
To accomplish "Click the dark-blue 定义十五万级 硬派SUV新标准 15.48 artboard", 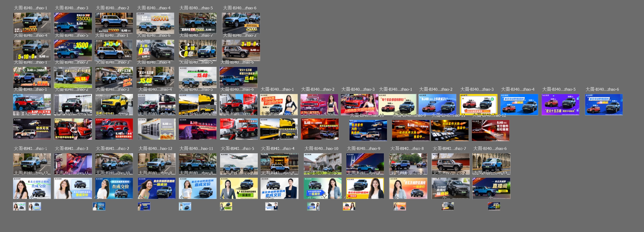I will click(x=239, y=77).
